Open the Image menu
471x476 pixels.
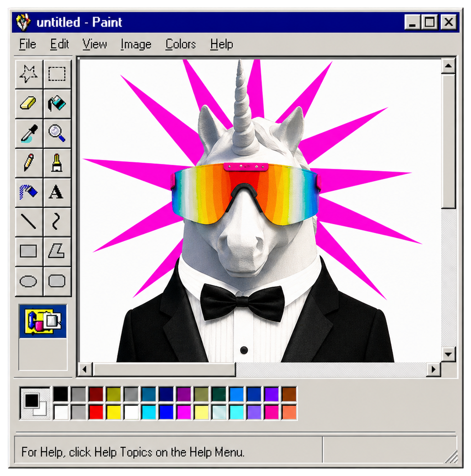pos(136,44)
